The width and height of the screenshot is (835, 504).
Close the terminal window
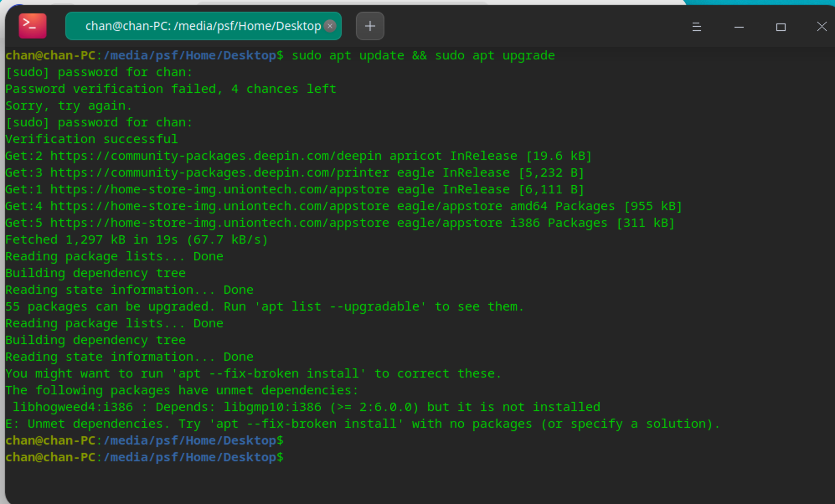click(822, 27)
